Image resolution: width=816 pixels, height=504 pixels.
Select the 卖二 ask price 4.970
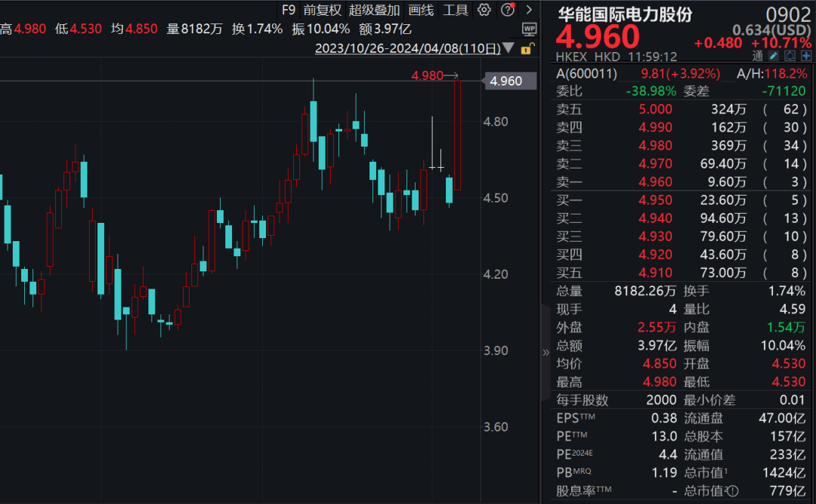[x=655, y=164]
